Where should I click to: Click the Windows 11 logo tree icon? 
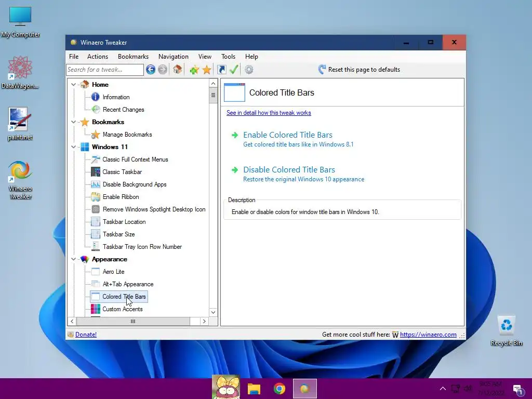(x=85, y=147)
